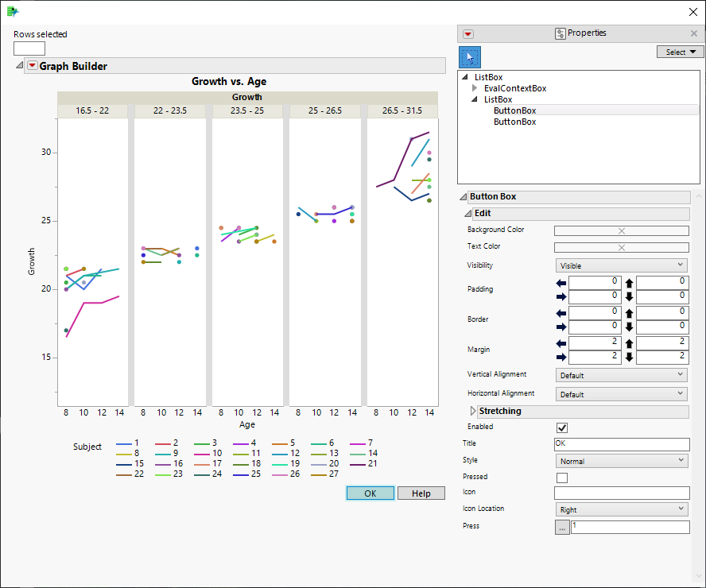Clear the Text Color swatch

[x=622, y=247]
